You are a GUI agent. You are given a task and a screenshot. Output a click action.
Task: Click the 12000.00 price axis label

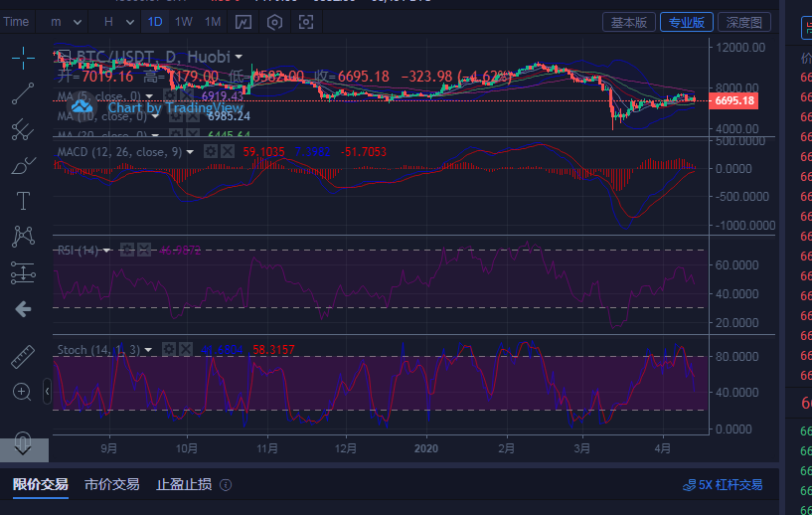[740, 47]
